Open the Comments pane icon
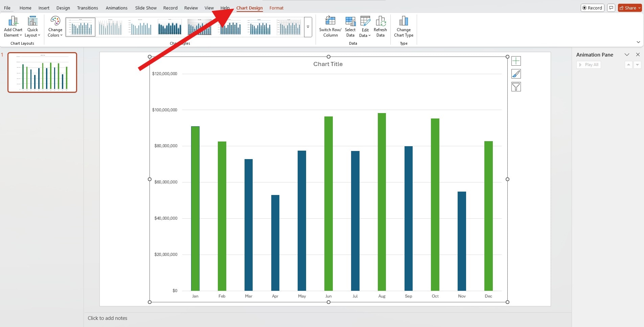Screen dimensions: 644x327 tap(611, 7)
